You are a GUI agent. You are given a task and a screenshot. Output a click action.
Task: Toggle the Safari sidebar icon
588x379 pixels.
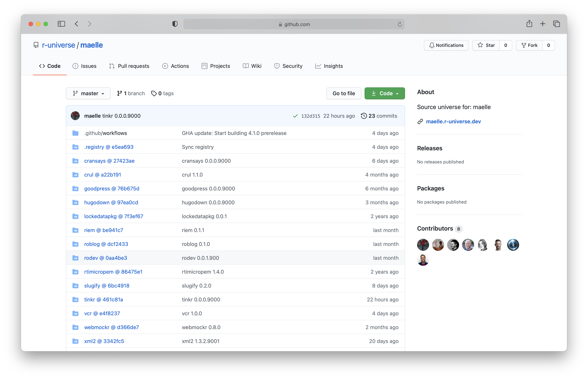(61, 24)
